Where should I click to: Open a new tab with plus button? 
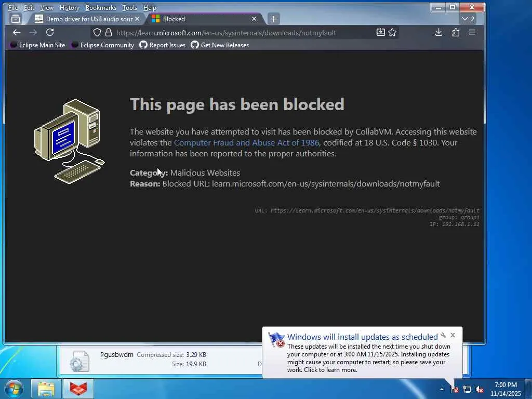tap(273, 19)
